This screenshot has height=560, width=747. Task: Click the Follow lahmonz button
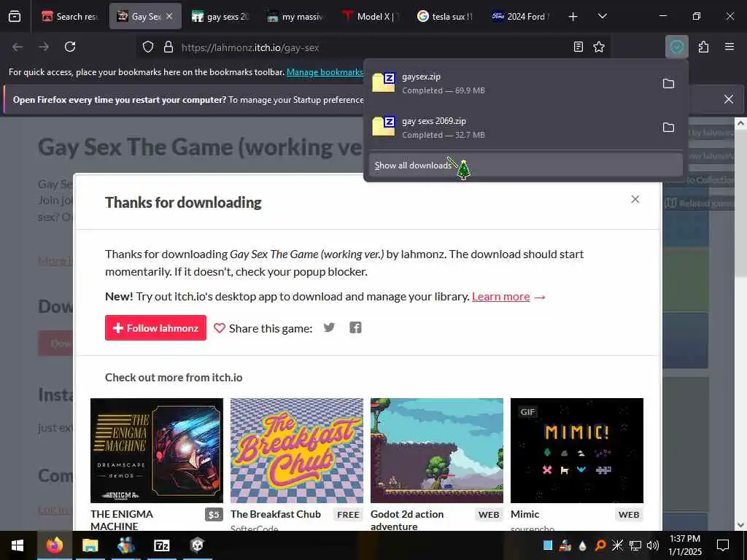[156, 327]
